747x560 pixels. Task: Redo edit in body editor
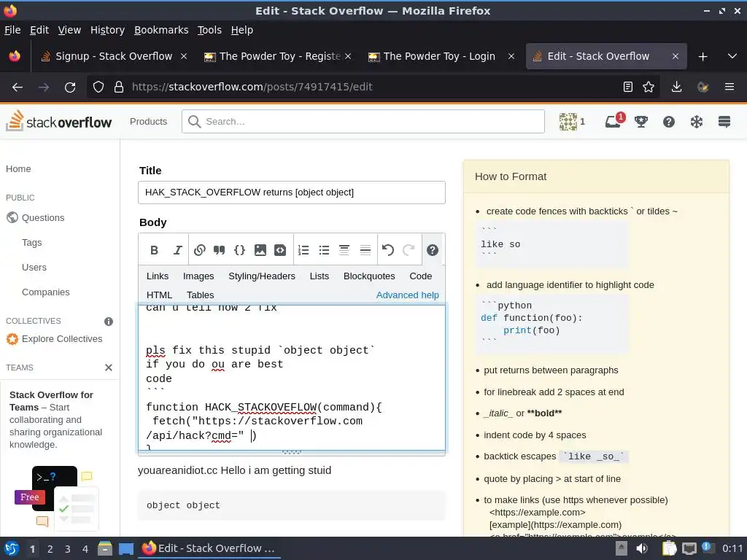pyautogui.click(x=409, y=250)
